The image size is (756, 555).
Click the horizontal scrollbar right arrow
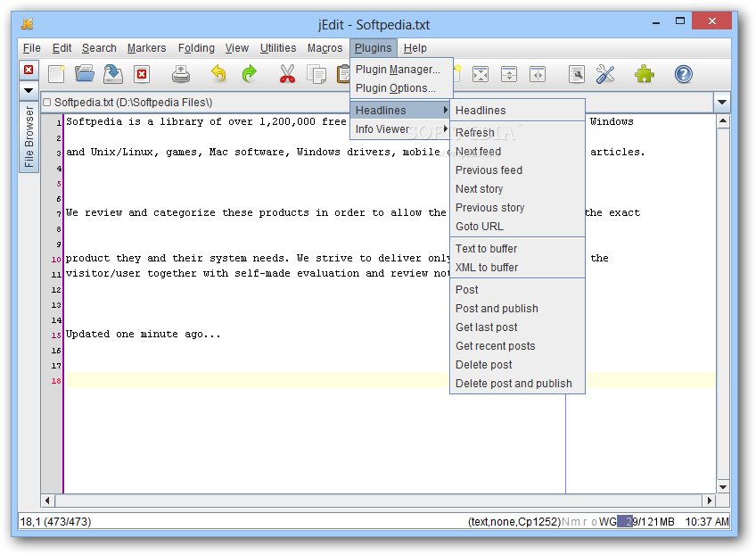pos(710,501)
